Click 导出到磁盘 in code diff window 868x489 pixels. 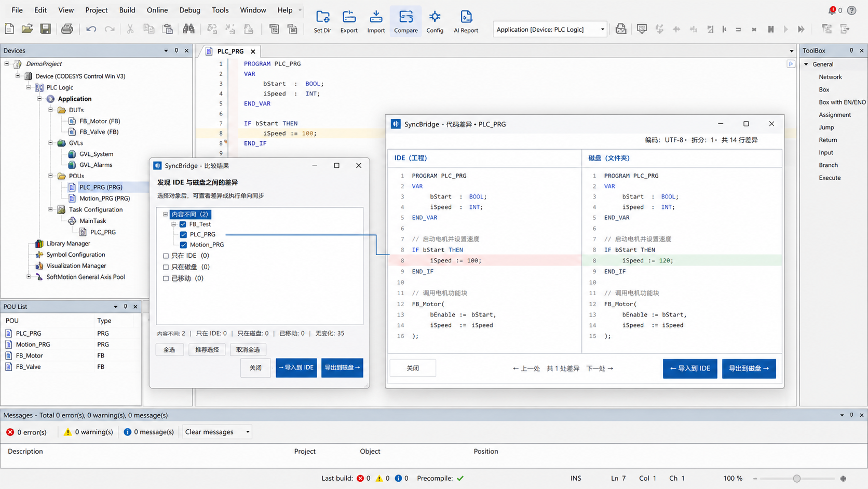point(749,368)
